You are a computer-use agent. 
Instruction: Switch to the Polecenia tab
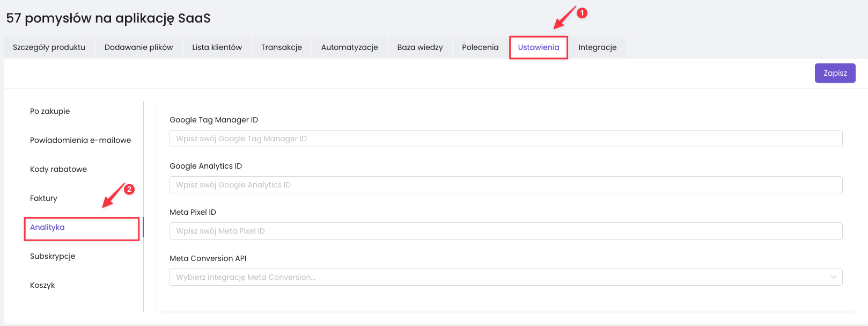click(480, 47)
